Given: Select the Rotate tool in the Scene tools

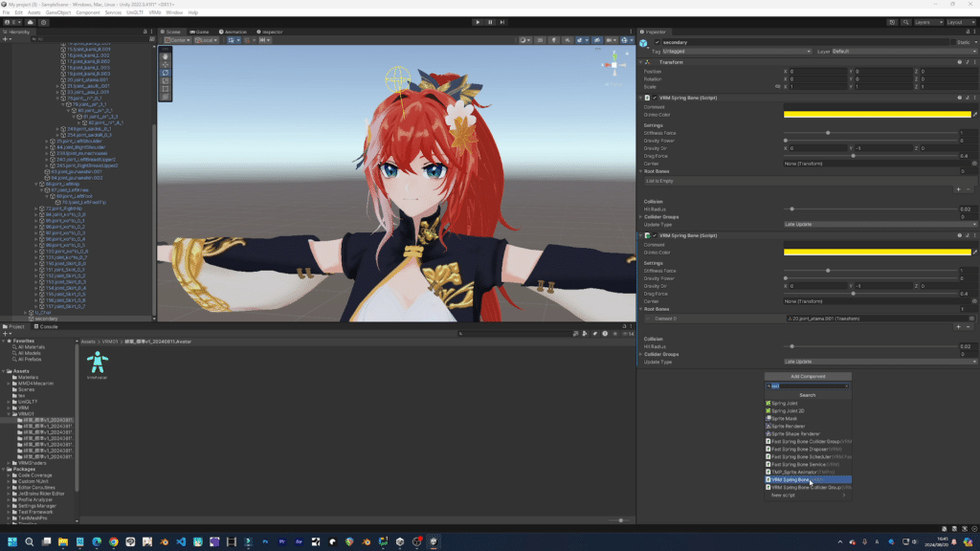Looking at the screenshot, I should click(x=165, y=73).
